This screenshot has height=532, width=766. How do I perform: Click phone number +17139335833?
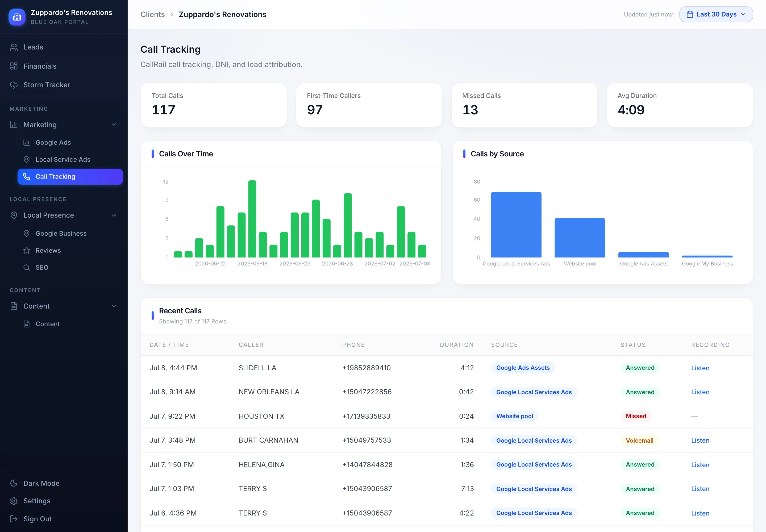click(x=366, y=416)
